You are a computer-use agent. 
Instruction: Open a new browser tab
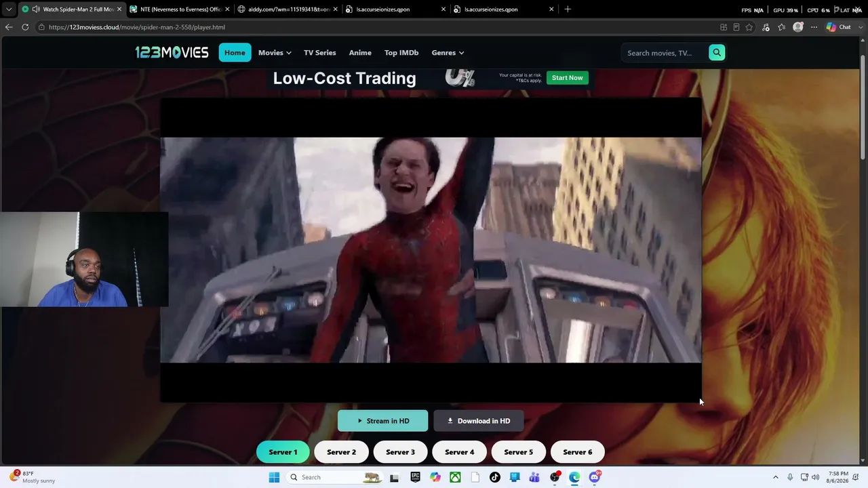568,9
